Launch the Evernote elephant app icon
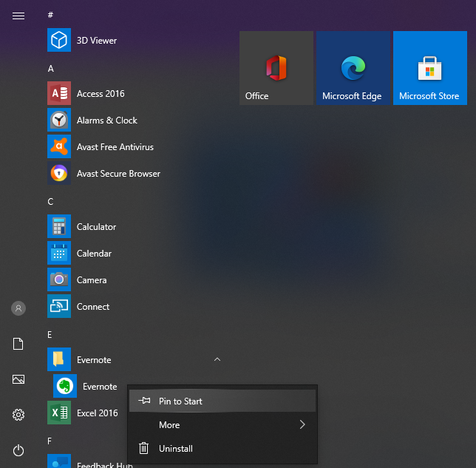This screenshot has height=468, width=476. click(65, 386)
